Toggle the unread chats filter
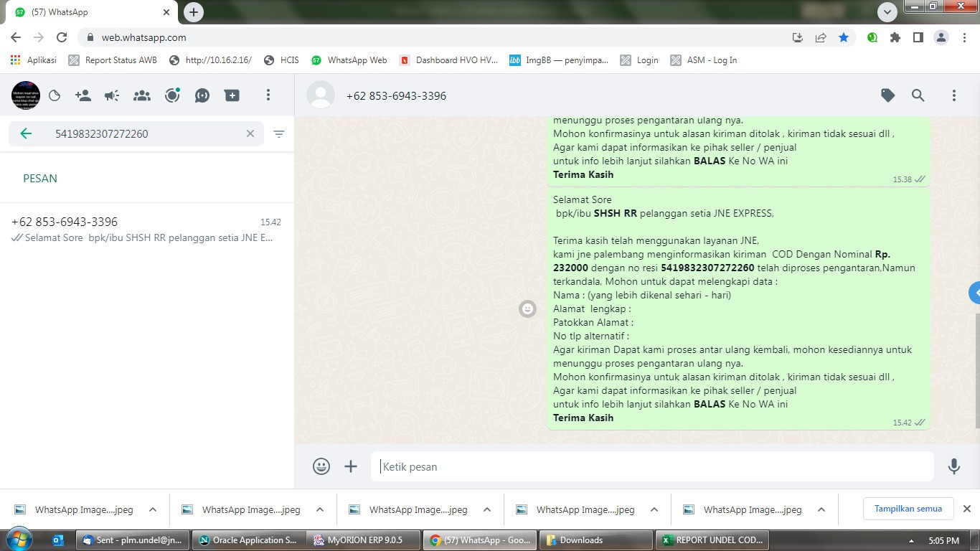 tap(279, 133)
